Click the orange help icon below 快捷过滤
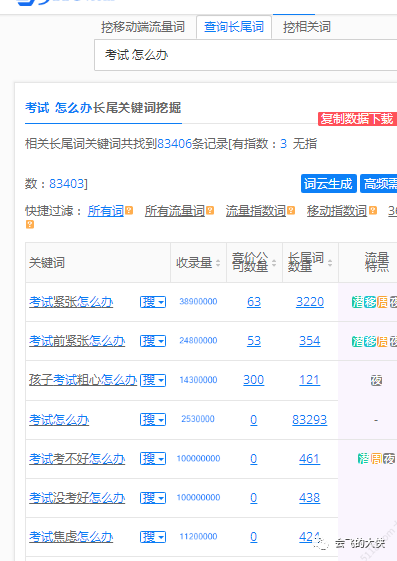 click(x=30, y=224)
